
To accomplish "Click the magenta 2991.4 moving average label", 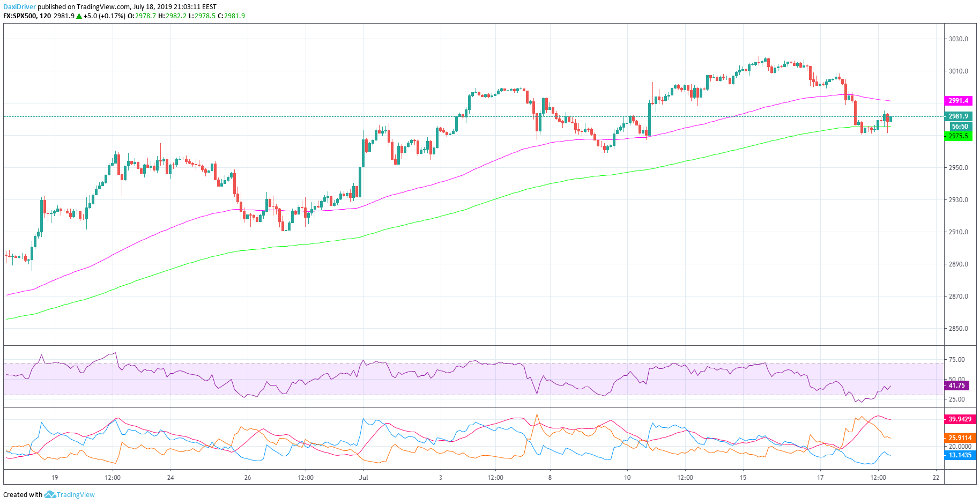I will [958, 101].
